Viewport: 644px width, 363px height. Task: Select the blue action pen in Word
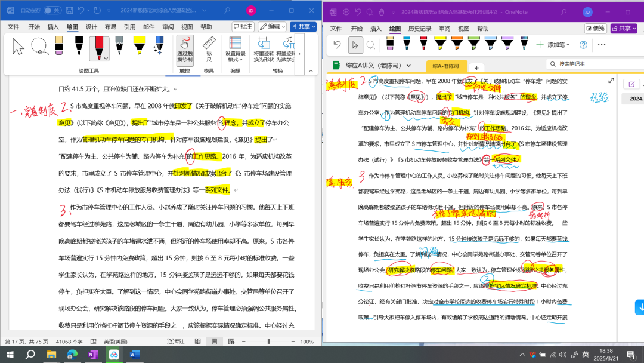point(158,45)
